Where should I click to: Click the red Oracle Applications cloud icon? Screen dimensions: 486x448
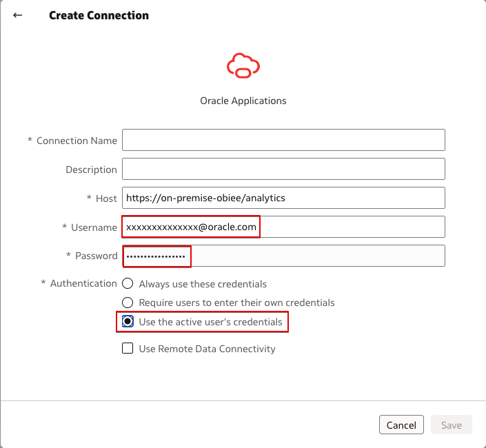pos(243,65)
